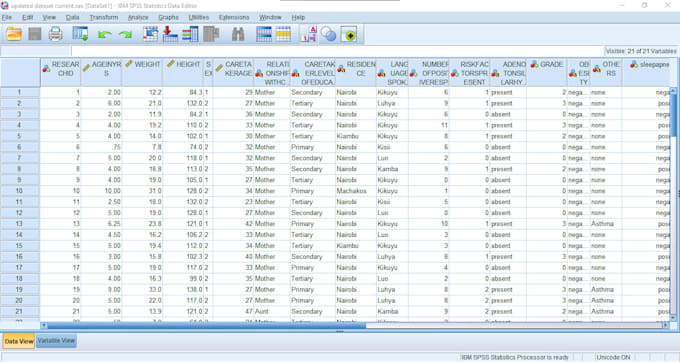Image resolution: width=680 pixels, height=362 pixels.
Task: Click the vertical scrollbar down arrow
Action: pos(673,318)
